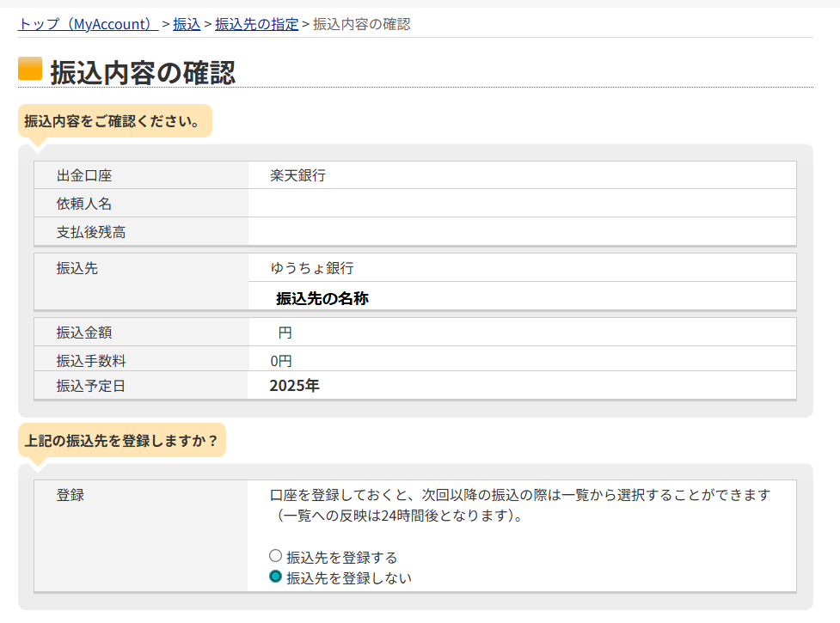Click the 振込金額 row label
840x623 pixels.
(84, 333)
